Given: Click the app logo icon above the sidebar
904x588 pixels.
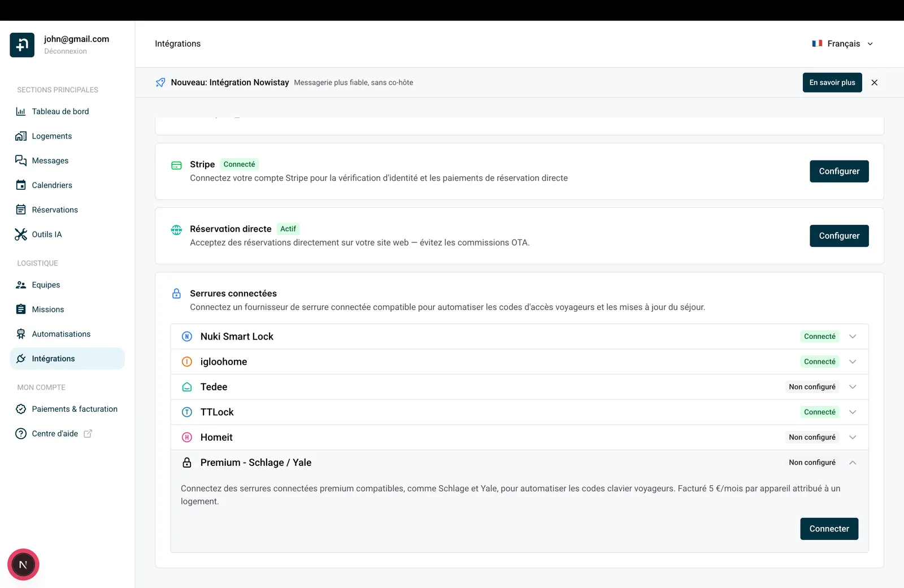Looking at the screenshot, I should point(22,45).
